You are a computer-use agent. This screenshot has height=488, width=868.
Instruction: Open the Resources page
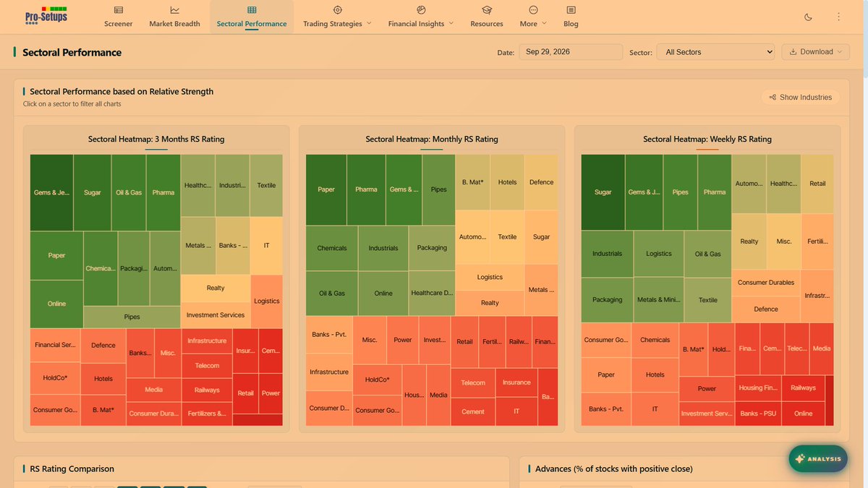(487, 17)
